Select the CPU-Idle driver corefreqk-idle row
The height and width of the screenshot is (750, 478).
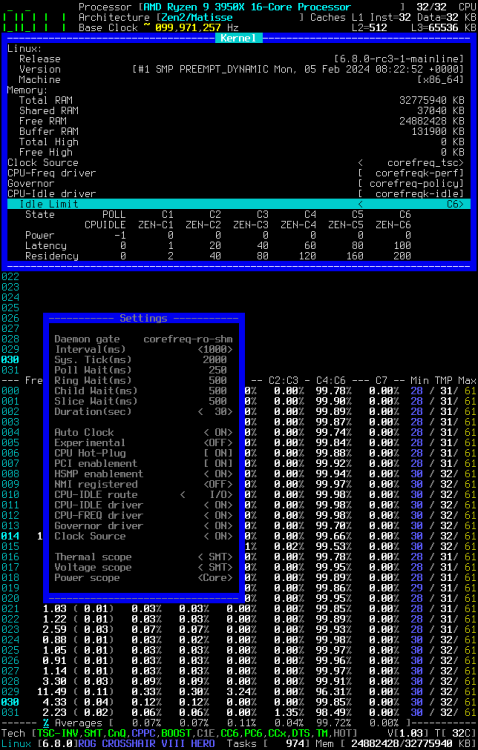coord(236,194)
